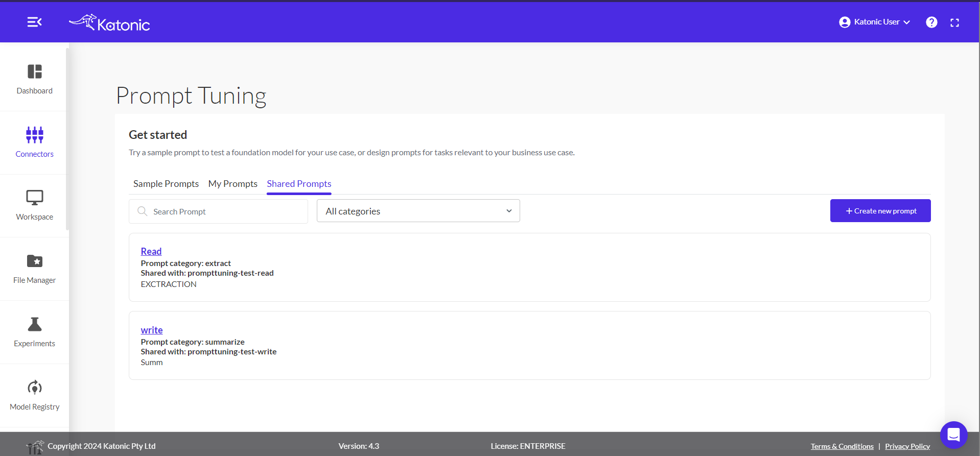Click the Get started heading
980x456 pixels.
[x=158, y=135]
